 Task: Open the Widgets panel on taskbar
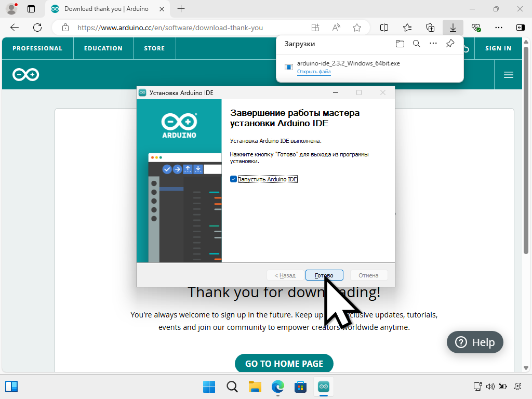11,387
